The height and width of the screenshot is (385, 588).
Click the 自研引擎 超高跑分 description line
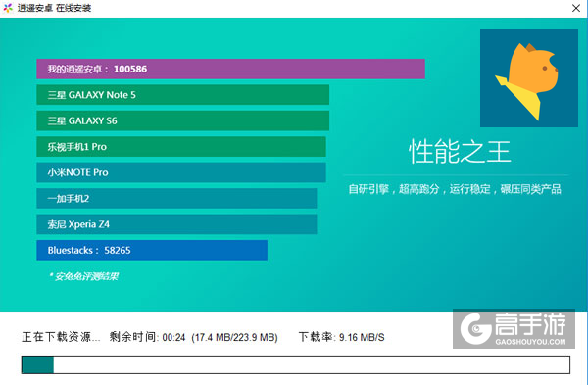[x=455, y=189]
